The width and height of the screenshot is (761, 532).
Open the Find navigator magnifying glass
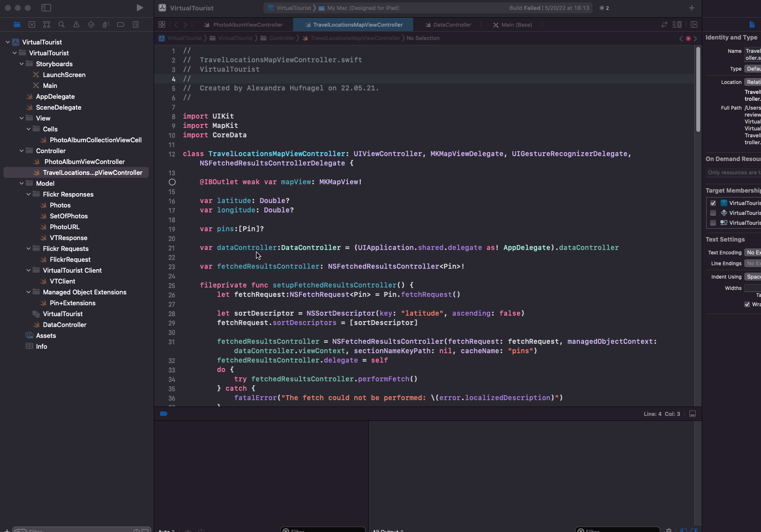(61, 24)
